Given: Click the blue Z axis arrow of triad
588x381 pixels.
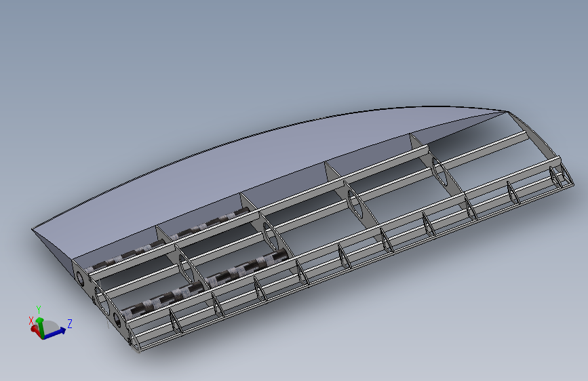Looking at the screenshot, I should coord(56,334).
